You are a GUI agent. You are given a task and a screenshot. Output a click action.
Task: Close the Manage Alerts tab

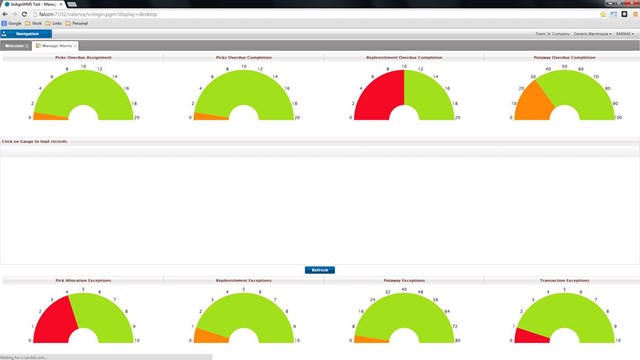pos(75,46)
